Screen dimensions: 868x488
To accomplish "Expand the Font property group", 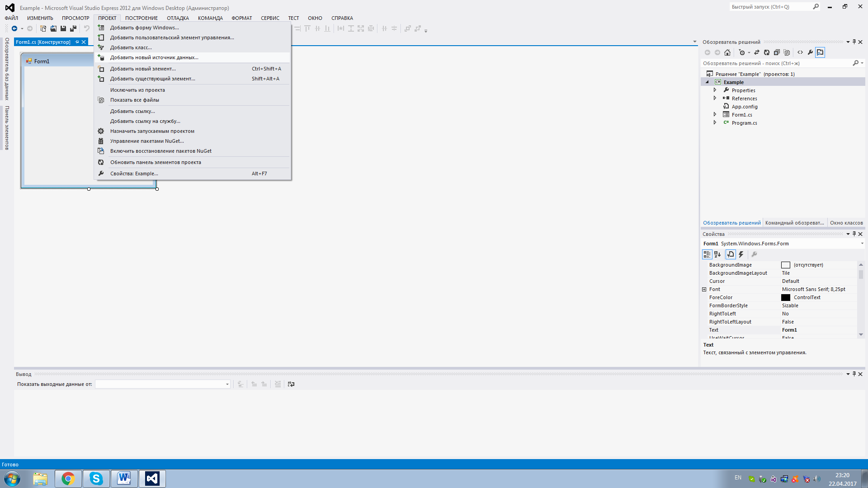I will pyautogui.click(x=704, y=289).
